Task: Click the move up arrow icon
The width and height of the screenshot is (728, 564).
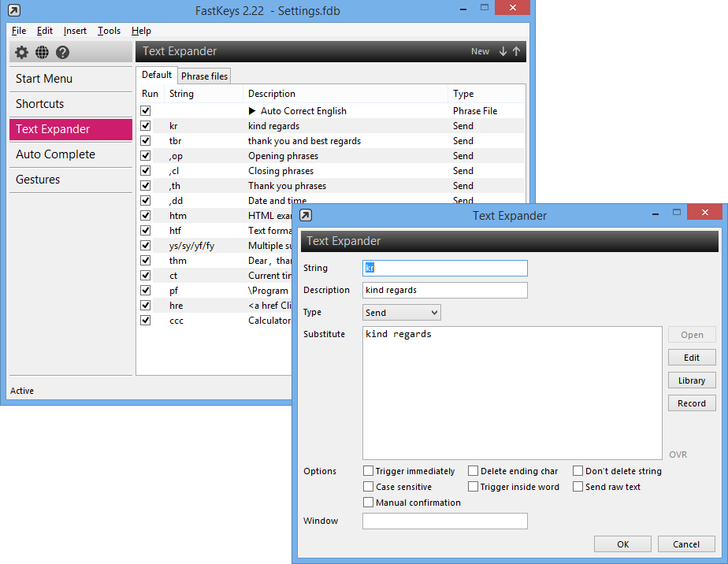Action: point(516,51)
